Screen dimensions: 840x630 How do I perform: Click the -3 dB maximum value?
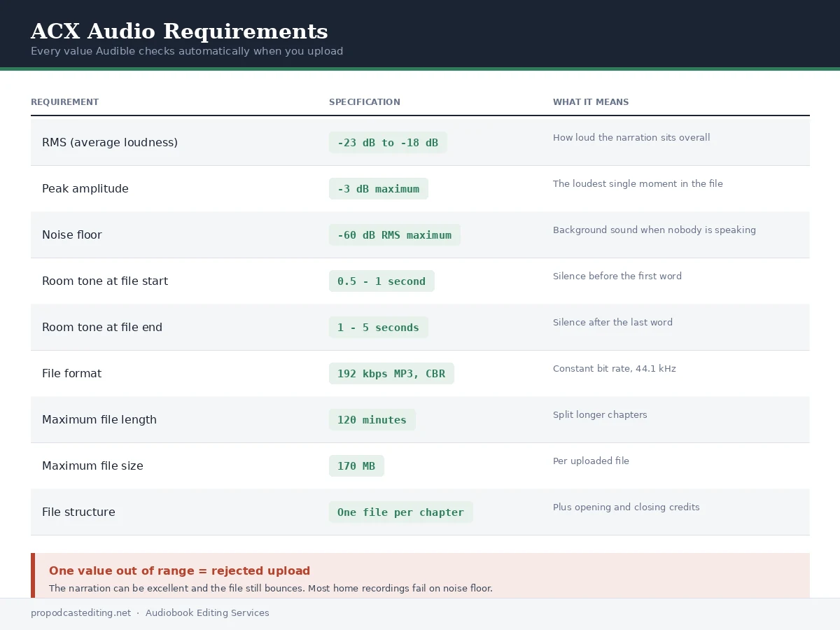click(x=378, y=189)
